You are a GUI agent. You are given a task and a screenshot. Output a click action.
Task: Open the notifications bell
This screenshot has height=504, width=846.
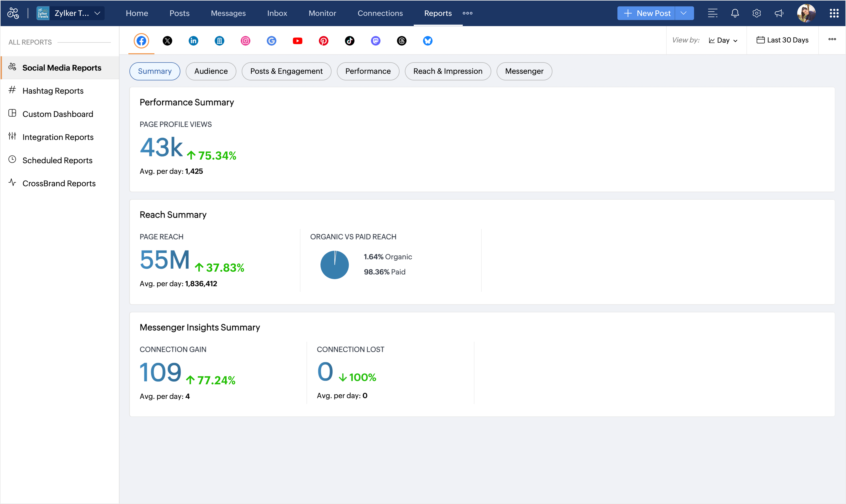tap(735, 13)
